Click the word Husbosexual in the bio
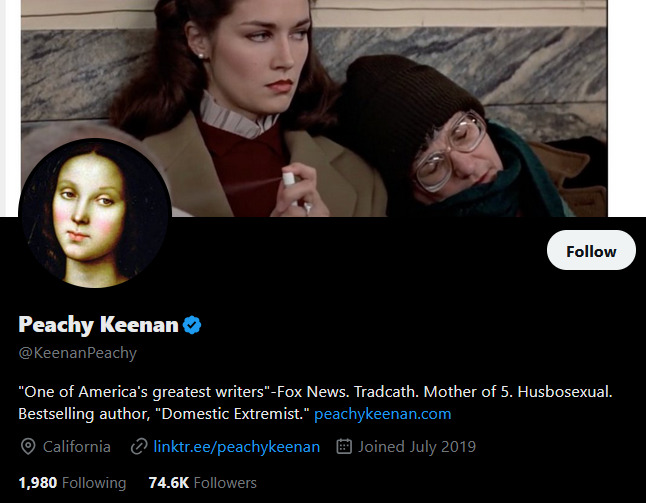Viewport: 646px width, 503px height. tap(562, 392)
